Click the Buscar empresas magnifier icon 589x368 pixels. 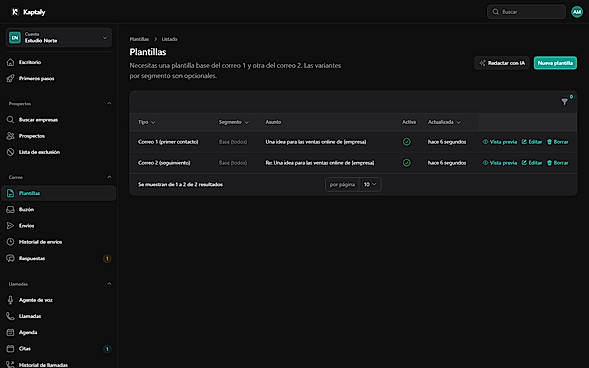[x=11, y=120]
